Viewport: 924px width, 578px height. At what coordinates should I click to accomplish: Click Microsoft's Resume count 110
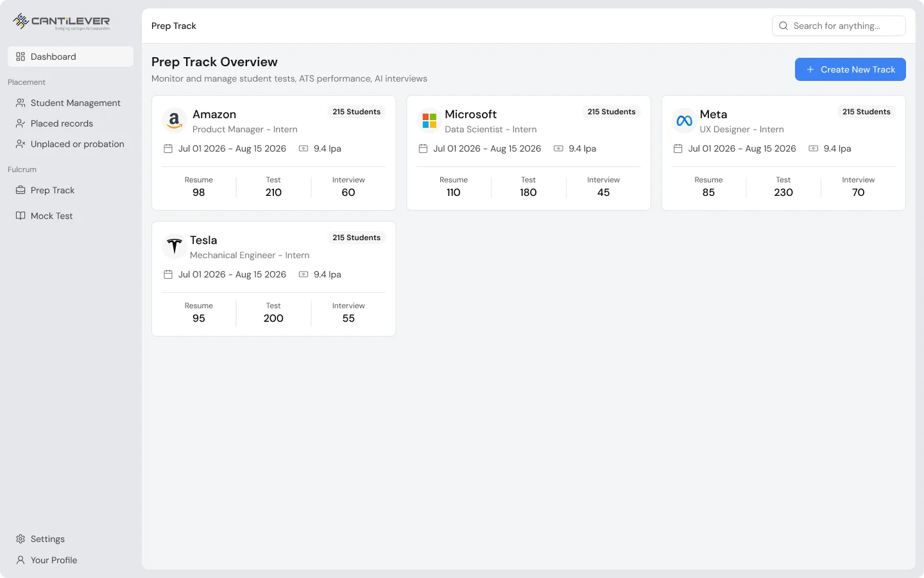(454, 193)
